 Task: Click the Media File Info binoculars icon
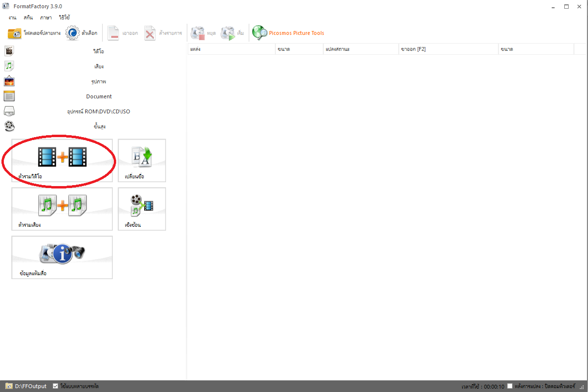pyautogui.click(x=62, y=253)
